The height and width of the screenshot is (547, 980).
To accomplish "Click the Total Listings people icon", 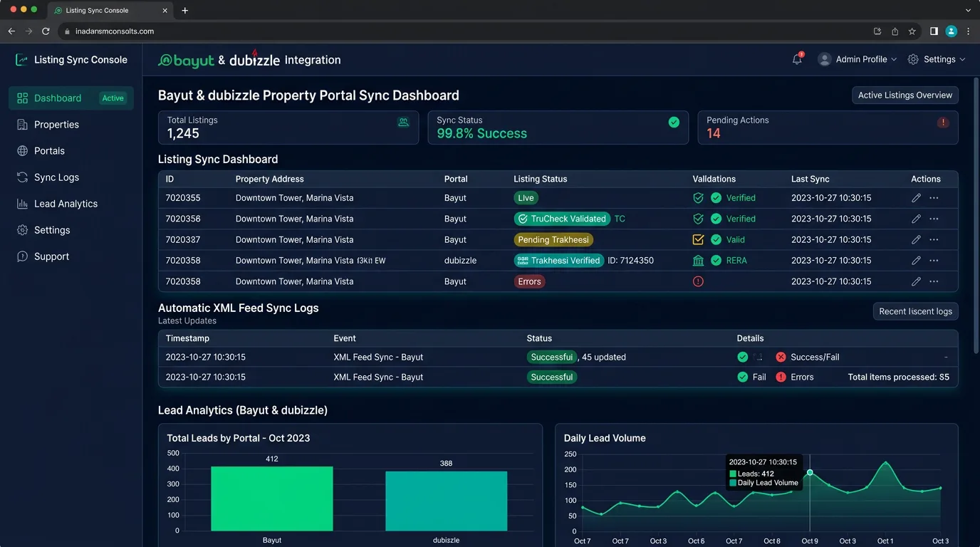I will (x=404, y=123).
